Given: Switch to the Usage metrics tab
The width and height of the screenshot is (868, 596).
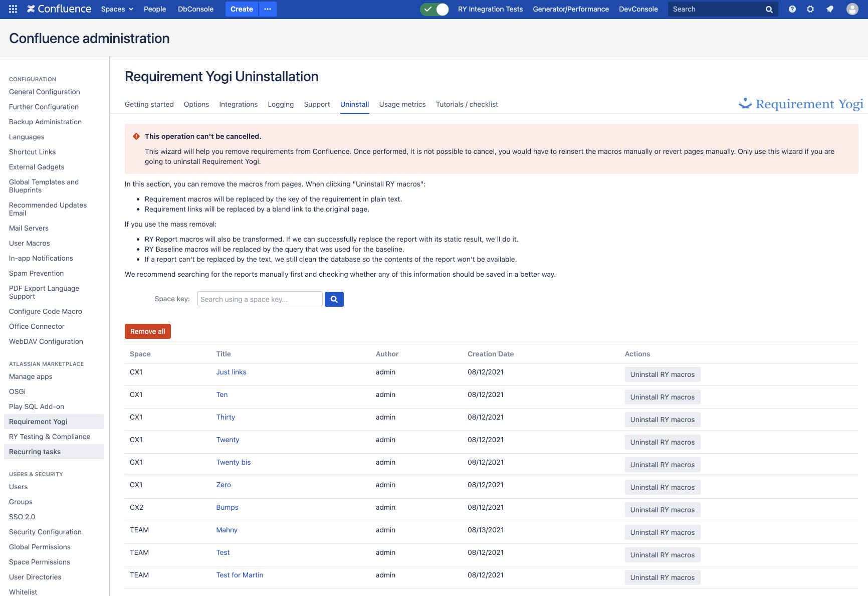Looking at the screenshot, I should (x=402, y=104).
